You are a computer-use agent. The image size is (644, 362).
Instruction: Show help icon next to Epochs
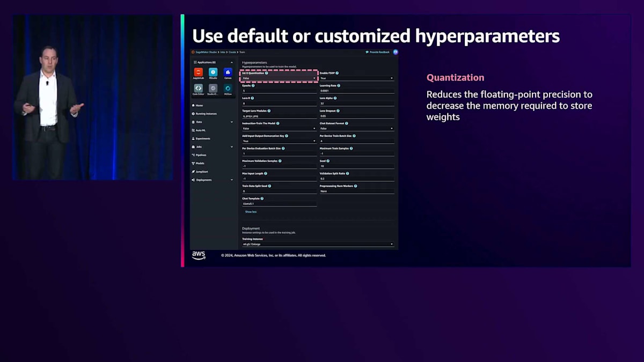coord(253,86)
